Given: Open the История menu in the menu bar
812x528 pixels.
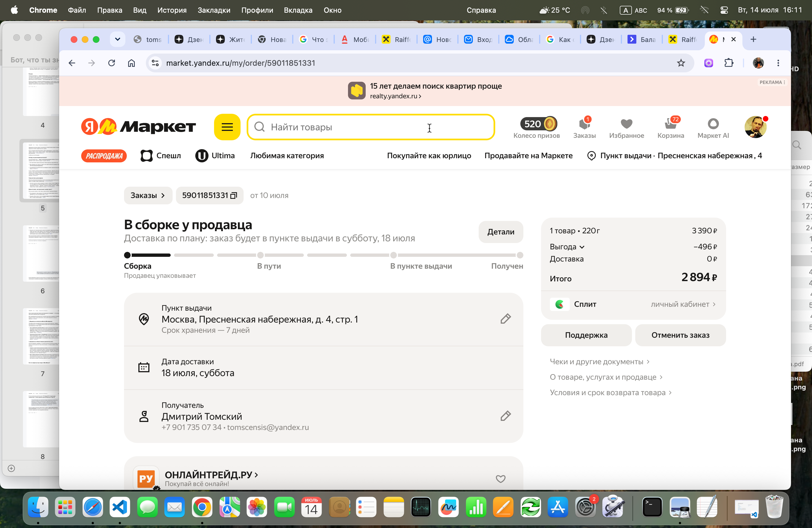Looking at the screenshot, I should point(172,10).
